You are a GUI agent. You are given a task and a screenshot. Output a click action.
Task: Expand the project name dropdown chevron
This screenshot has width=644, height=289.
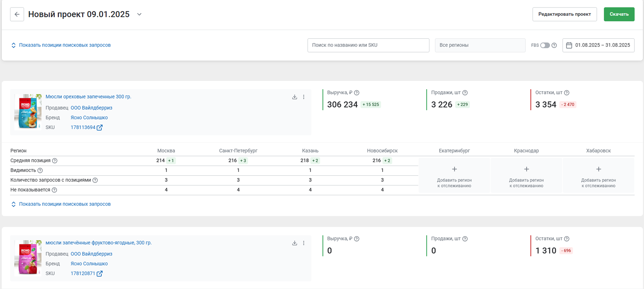coord(139,14)
